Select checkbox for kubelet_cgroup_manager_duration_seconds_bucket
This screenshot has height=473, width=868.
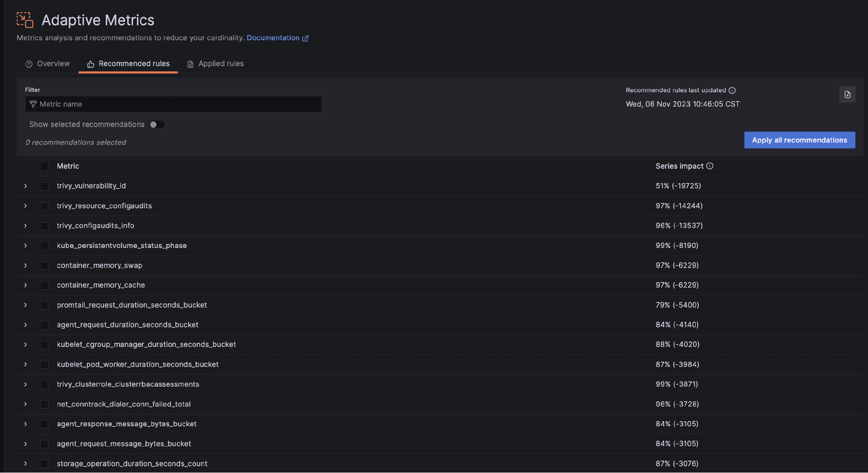click(44, 345)
